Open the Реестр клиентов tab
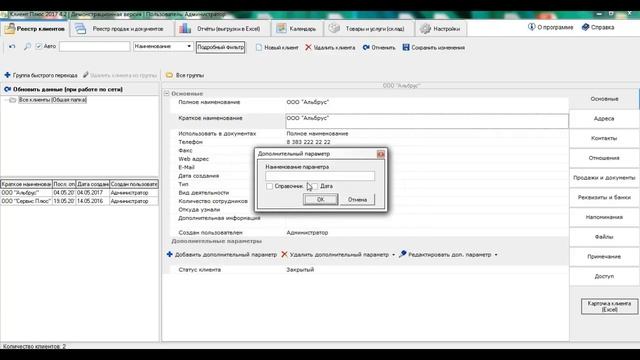Viewport: 640px width, 360px height. pyautogui.click(x=35, y=29)
